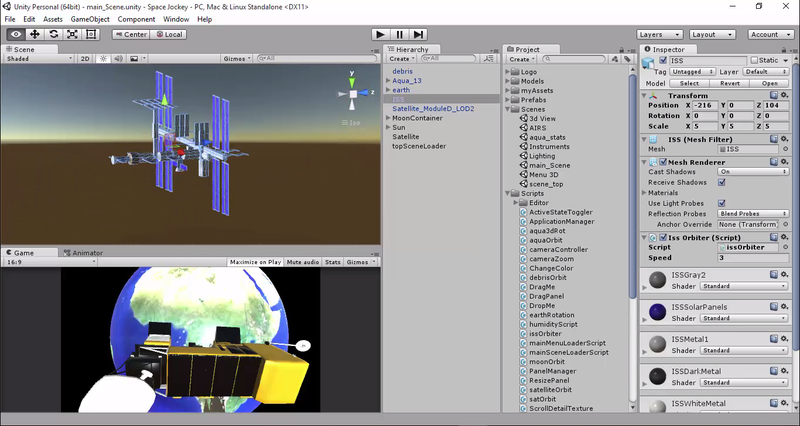The height and width of the screenshot is (426, 800).
Task: Toggle scene lighting sun icon
Action: (101, 59)
